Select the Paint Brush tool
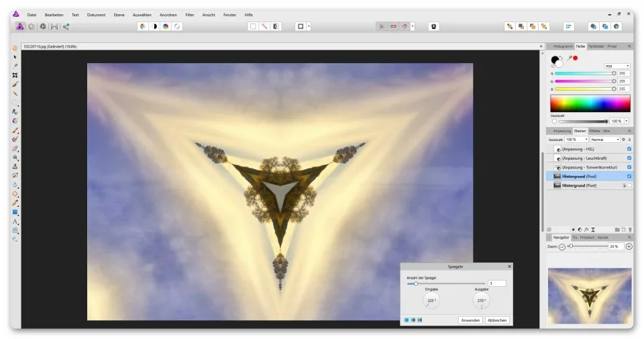Viewport: 644px width, 339px height. point(15,130)
